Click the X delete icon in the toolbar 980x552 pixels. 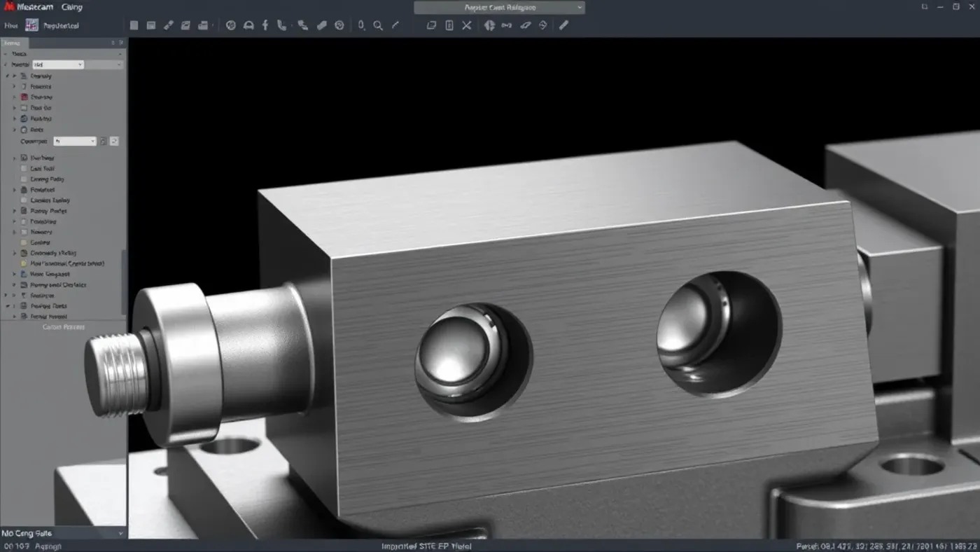coord(467,25)
